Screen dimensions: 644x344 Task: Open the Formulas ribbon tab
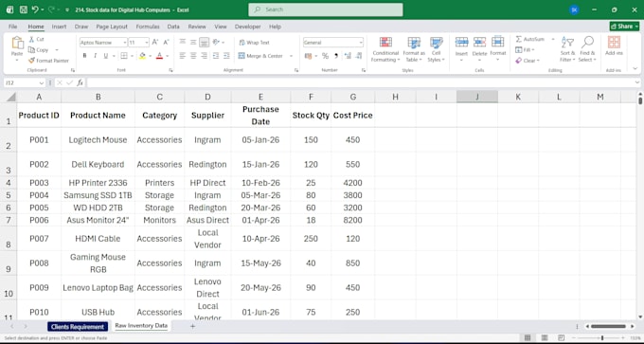pyautogui.click(x=148, y=27)
